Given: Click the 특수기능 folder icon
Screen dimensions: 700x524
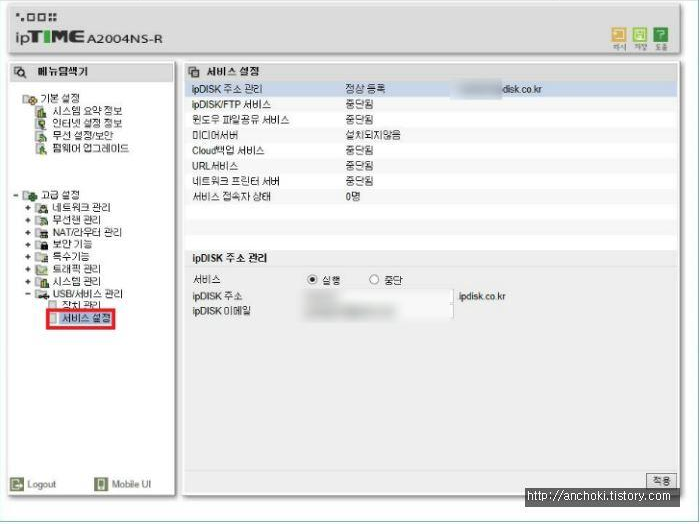Looking at the screenshot, I should point(42,257).
